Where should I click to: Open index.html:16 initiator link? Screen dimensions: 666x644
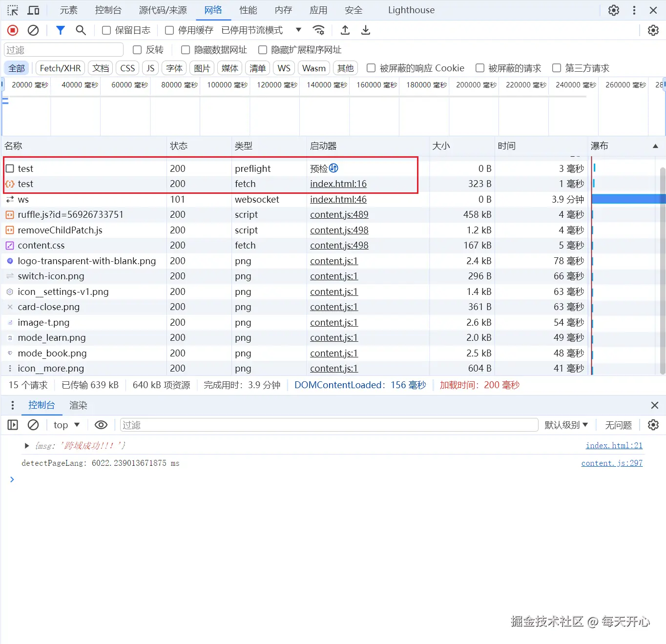click(338, 184)
